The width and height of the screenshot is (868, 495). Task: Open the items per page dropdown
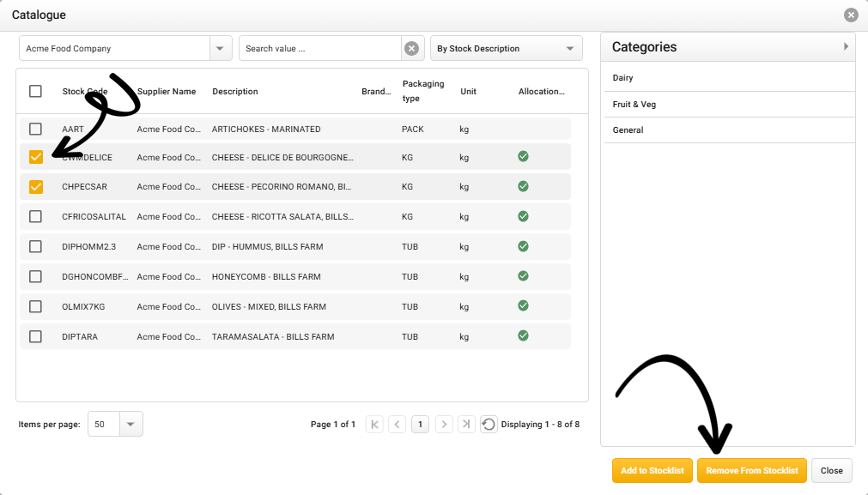coord(131,424)
